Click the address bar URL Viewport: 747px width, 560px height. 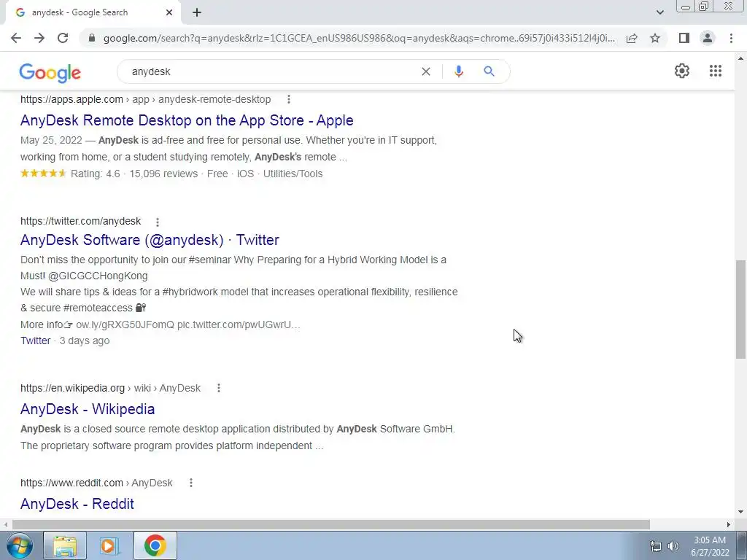(x=359, y=38)
